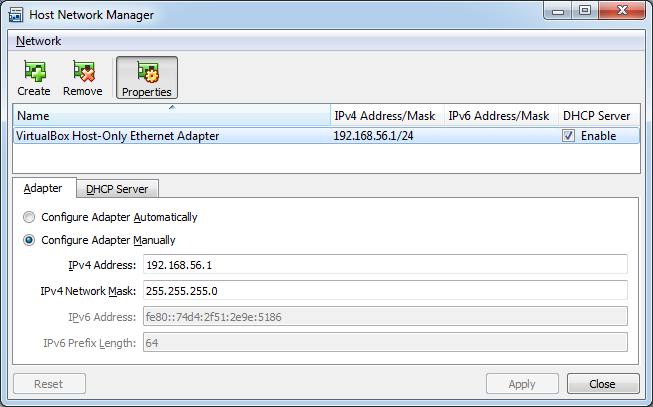This screenshot has width=653, height=407.
Task: Click the Close button
Action: tap(603, 384)
